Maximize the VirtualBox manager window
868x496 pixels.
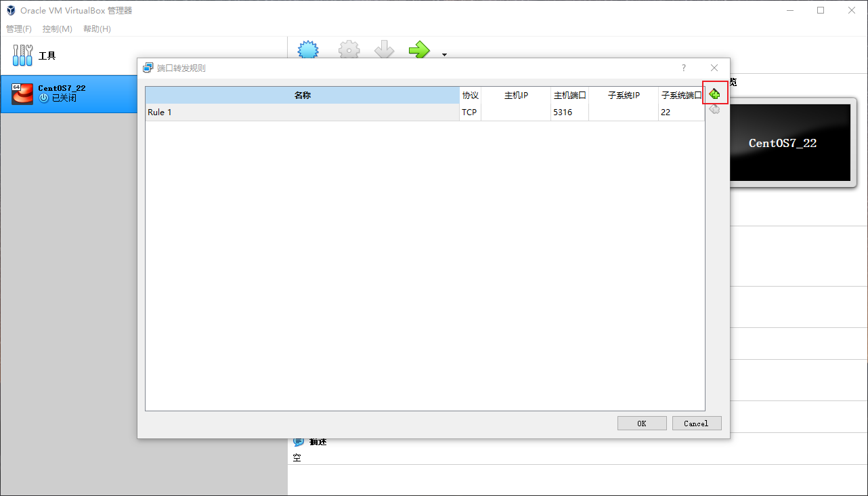tap(821, 10)
